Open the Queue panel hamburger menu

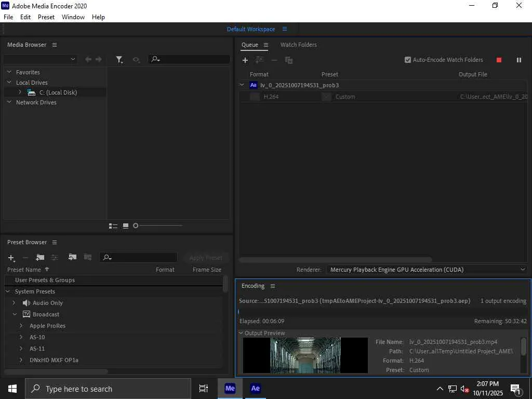[266, 45]
